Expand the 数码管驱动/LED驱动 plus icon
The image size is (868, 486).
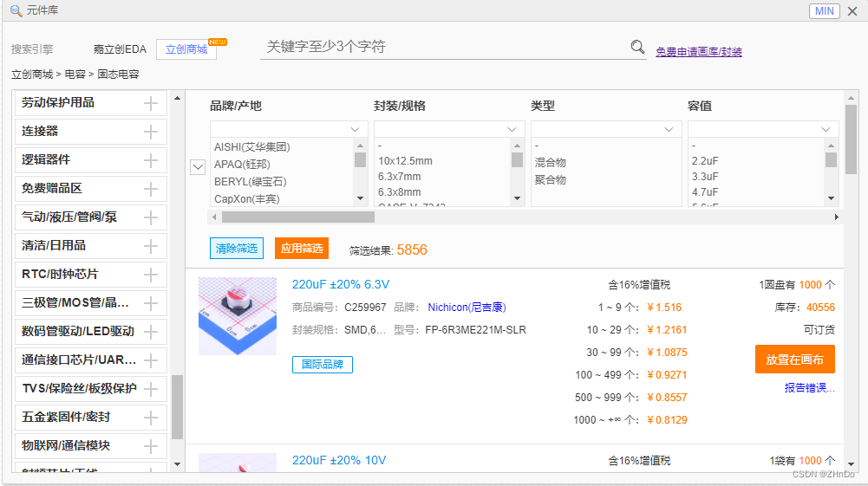coord(151,332)
